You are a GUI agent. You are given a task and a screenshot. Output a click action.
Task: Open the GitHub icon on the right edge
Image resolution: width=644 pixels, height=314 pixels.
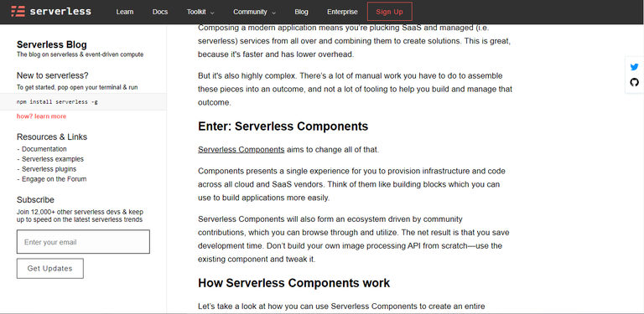point(634,82)
